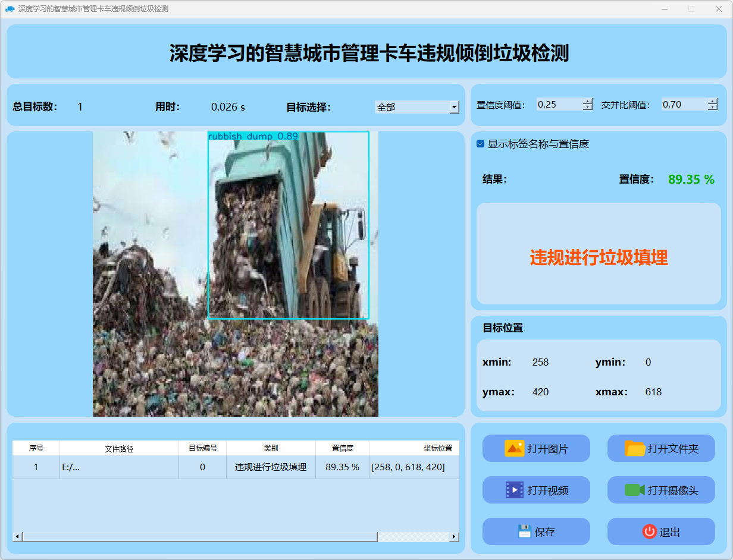
Task: Increase the 交并比阈值 value with up arrow
Action: [x=713, y=101]
